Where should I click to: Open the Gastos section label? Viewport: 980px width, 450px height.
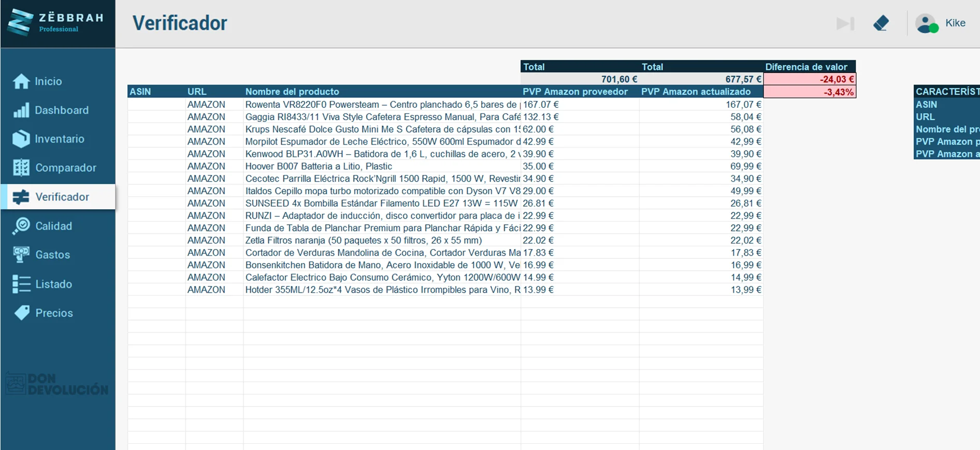[52, 255]
